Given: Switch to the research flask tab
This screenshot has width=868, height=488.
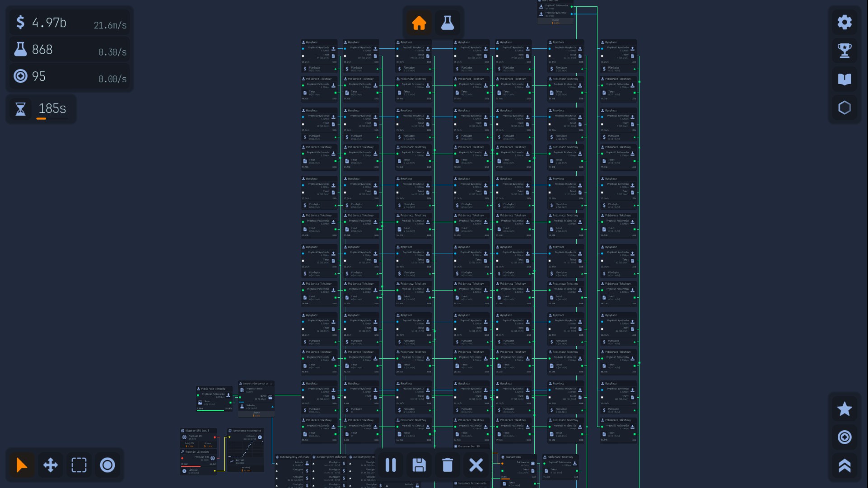Looking at the screenshot, I should pos(447,23).
